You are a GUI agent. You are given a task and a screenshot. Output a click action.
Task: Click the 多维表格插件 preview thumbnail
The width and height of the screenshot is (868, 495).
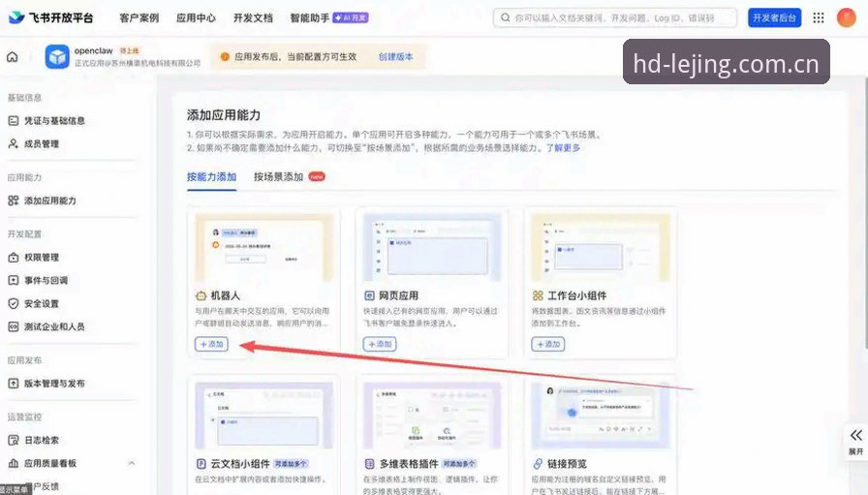432,416
